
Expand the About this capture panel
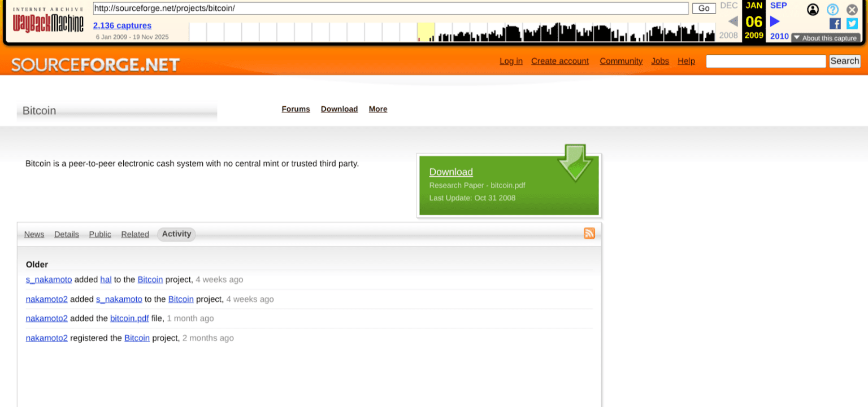(826, 38)
